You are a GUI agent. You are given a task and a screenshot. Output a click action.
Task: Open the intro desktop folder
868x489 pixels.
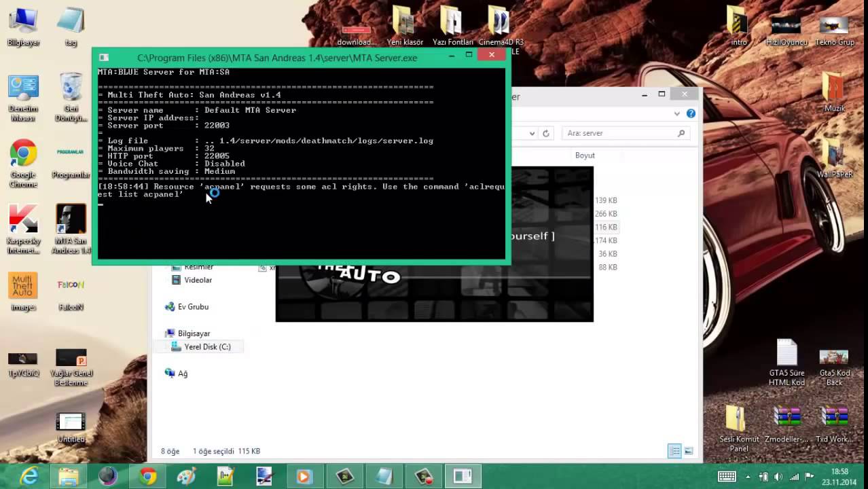click(738, 27)
